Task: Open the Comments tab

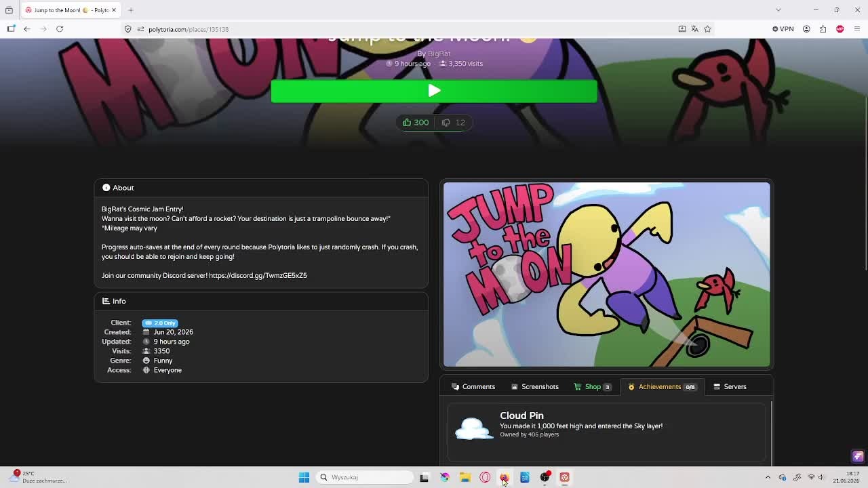Action: [473, 387]
